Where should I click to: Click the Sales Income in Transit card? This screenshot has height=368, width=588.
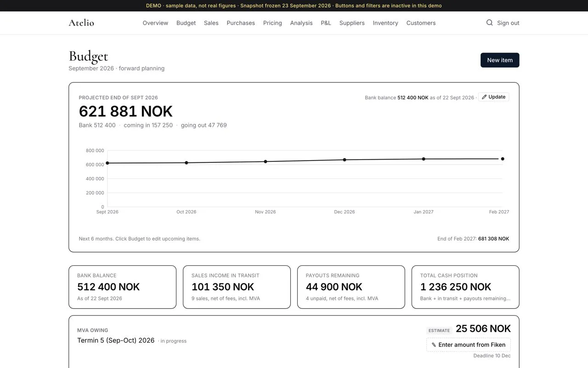click(x=237, y=287)
